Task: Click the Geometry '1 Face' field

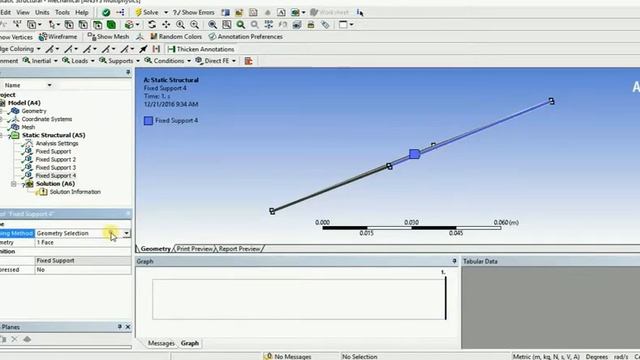Action: 83,242
